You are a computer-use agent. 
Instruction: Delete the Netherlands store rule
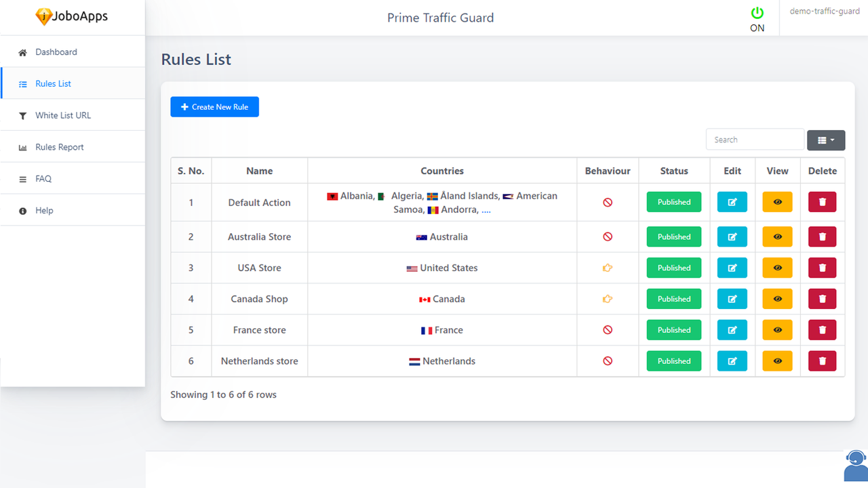tap(822, 361)
